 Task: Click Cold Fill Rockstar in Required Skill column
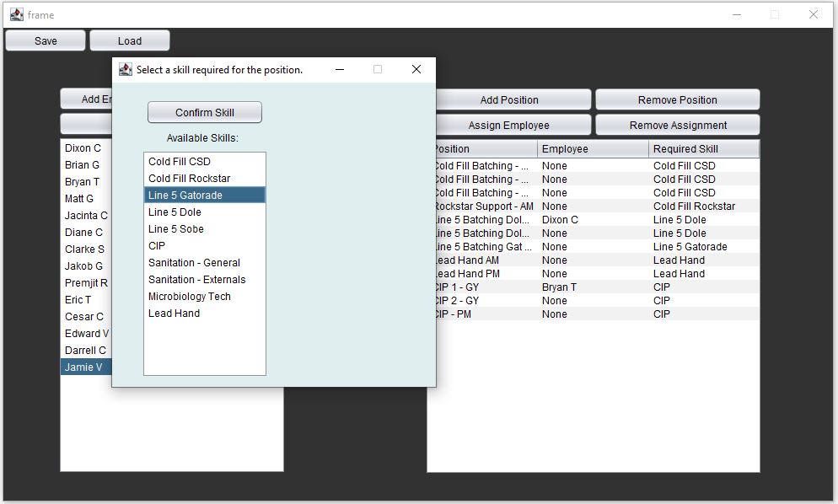[x=694, y=206]
